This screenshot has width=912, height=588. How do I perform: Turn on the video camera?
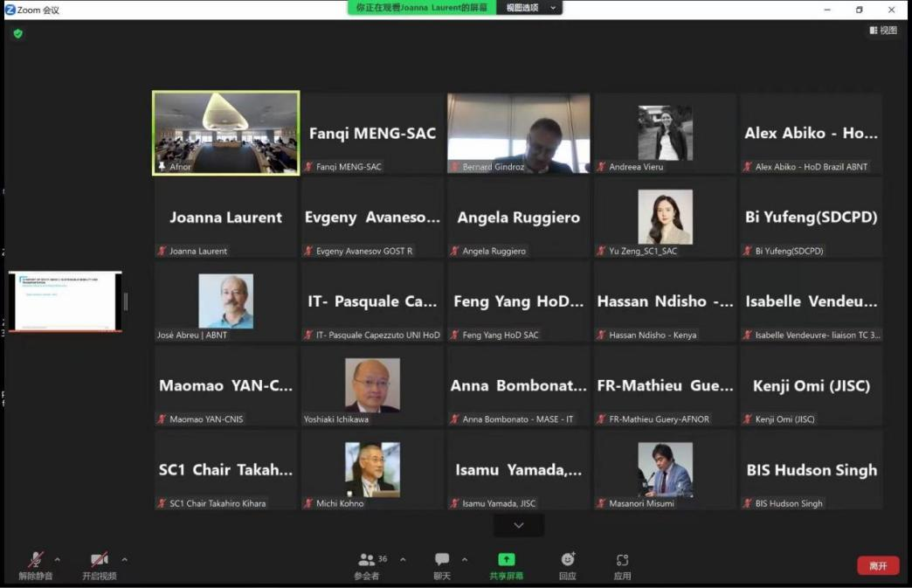(100, 560)
